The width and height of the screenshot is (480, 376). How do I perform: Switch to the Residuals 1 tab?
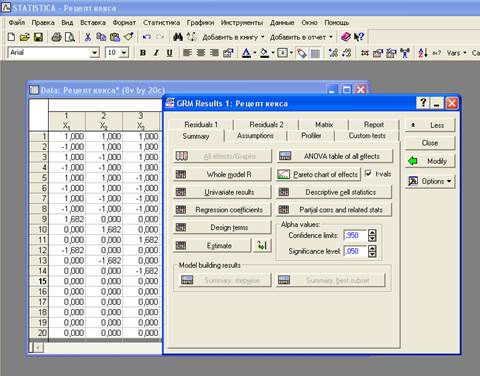tap(201, 124)
